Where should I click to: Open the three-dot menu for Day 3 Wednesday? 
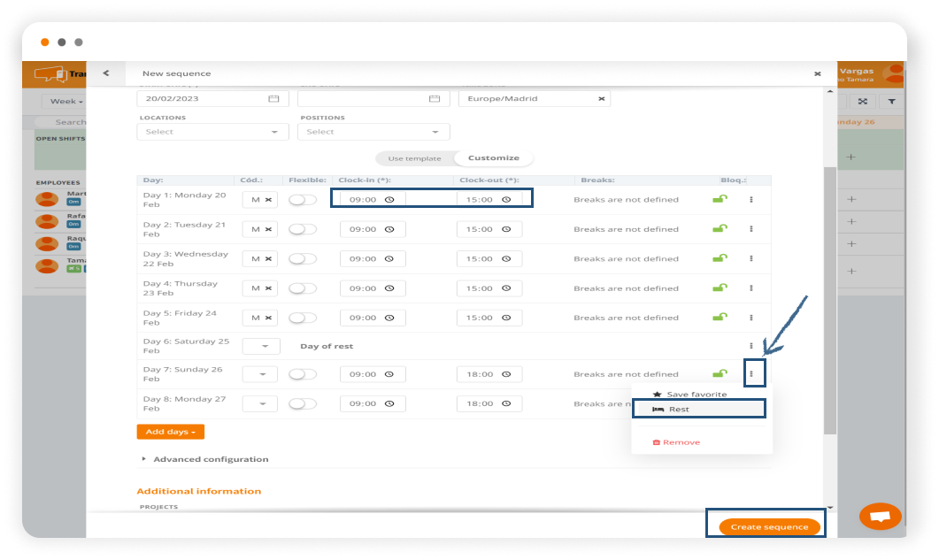(751, 258)
